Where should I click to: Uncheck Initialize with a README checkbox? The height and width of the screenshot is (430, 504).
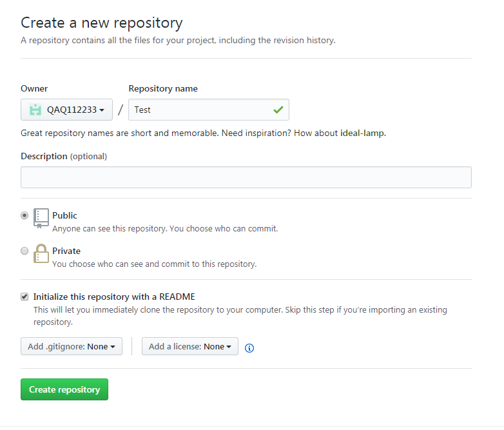(x=24, y=297)
